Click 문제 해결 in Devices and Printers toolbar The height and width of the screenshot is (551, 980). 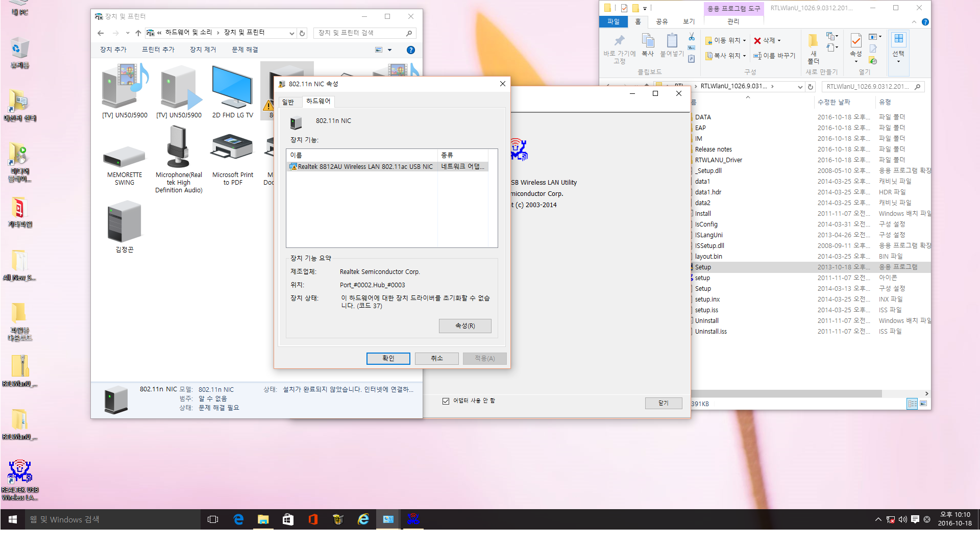[x=245, y=50]
